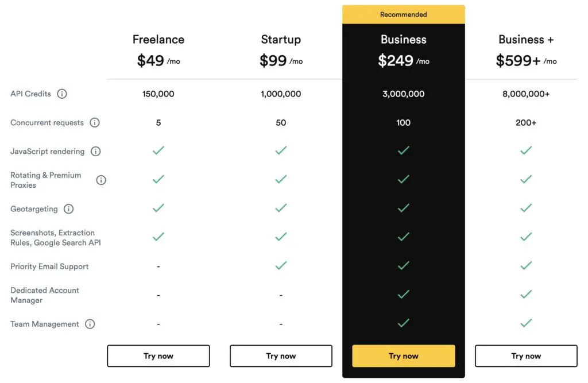
Task: Click Try now under Business + plan
Action: click(526, 356)
